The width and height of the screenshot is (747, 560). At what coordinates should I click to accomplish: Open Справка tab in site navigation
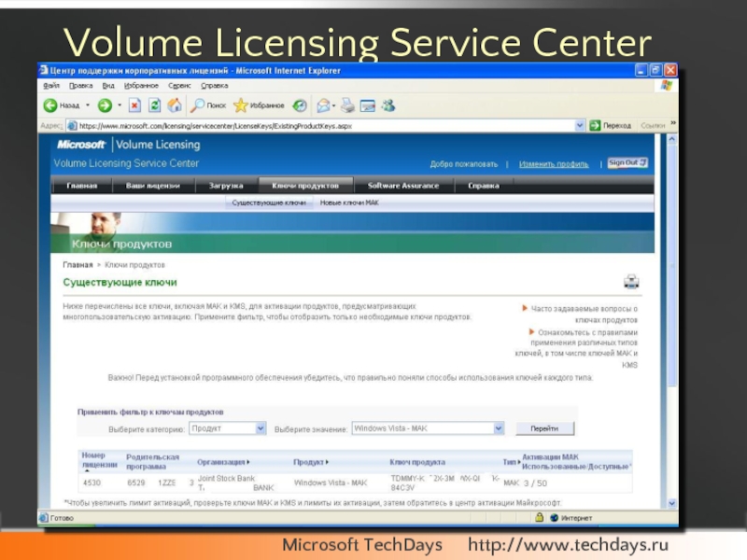[484, 186]
